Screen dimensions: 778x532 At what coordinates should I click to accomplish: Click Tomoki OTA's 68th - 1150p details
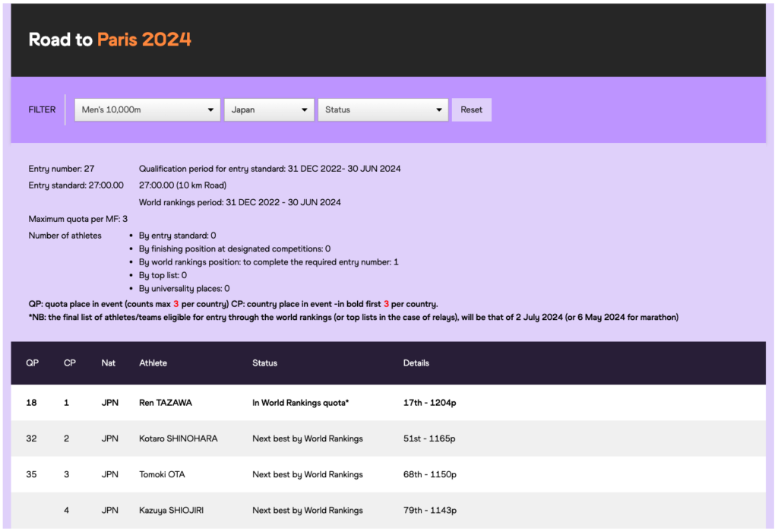pos(430,474)
